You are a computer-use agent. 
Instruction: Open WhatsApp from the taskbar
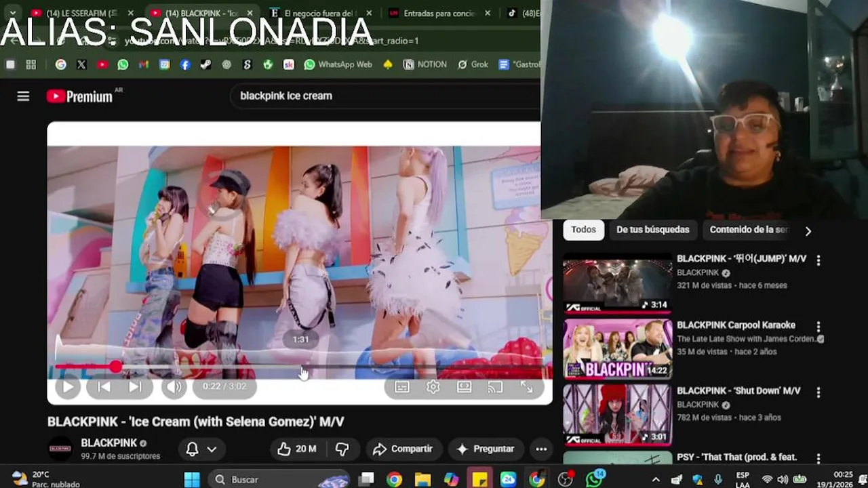(595, 479)
